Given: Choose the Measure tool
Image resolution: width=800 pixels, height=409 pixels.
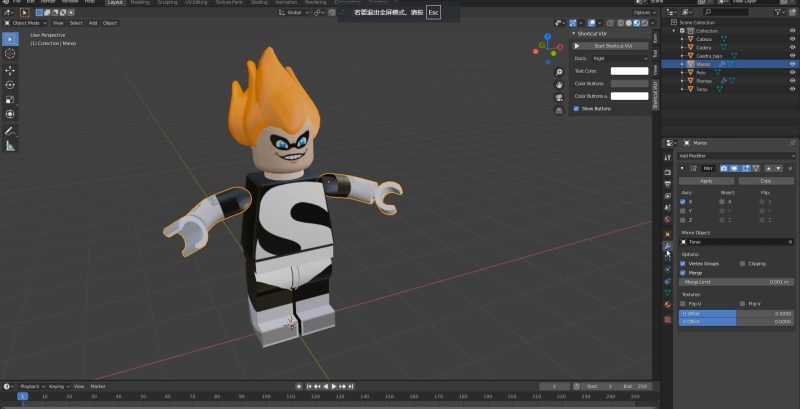Looking at the screenshot, I should tap(10, 146).
